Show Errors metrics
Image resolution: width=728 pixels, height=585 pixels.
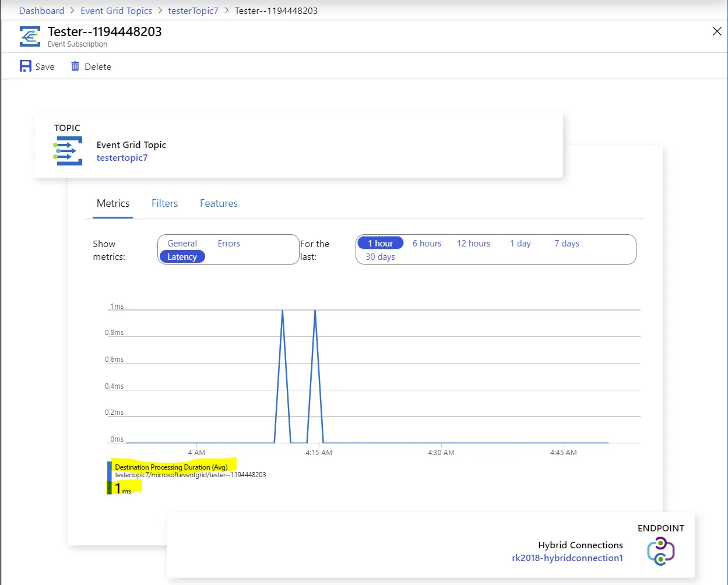228,244
